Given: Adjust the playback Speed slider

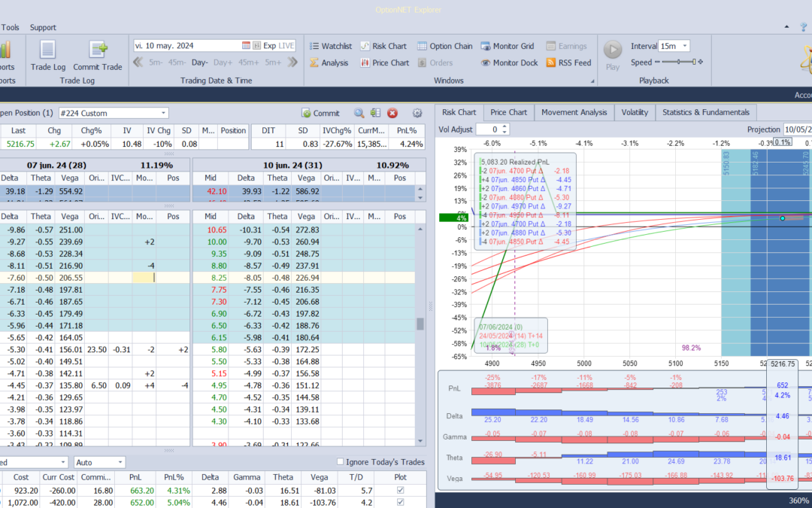Looking at the screenshot, I should (x=678, y=62).
